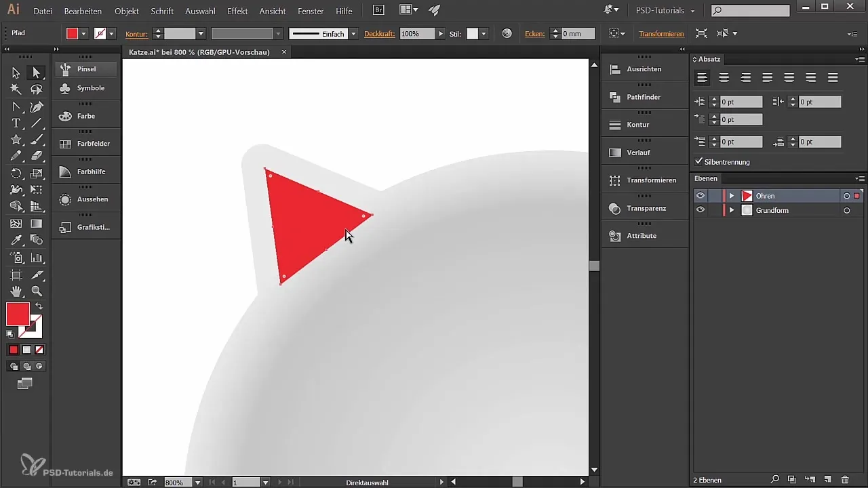The height and width of the screenshot is (488, 868).
Task: Hide the Ohren layer
Action: coord(701,196)
